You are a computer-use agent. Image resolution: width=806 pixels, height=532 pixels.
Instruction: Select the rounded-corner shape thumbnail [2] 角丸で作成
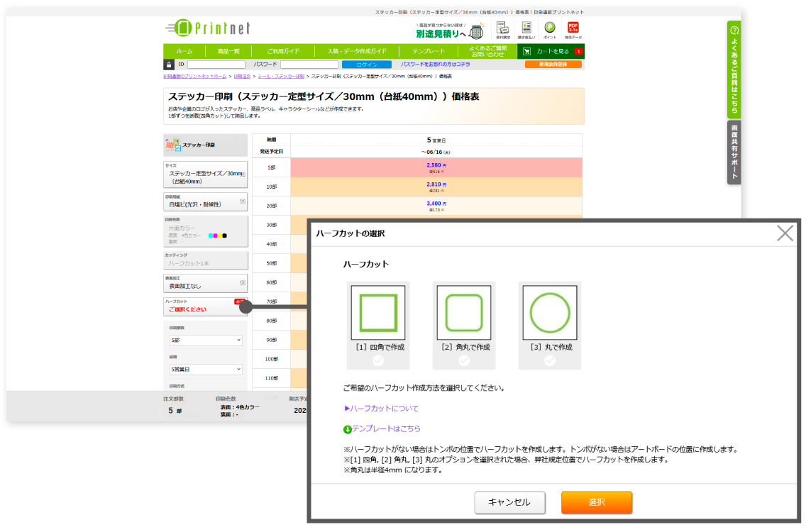[463, 313]
